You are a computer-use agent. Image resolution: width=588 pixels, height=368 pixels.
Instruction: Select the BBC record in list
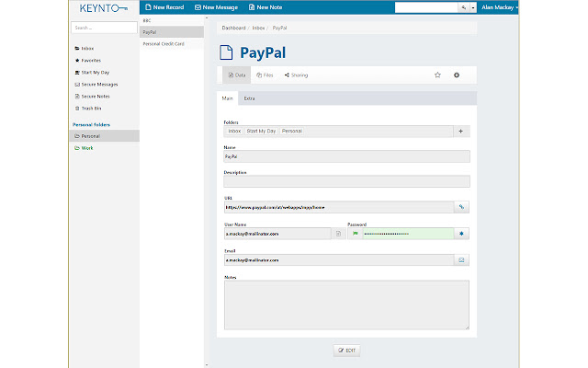pos(172,20)
